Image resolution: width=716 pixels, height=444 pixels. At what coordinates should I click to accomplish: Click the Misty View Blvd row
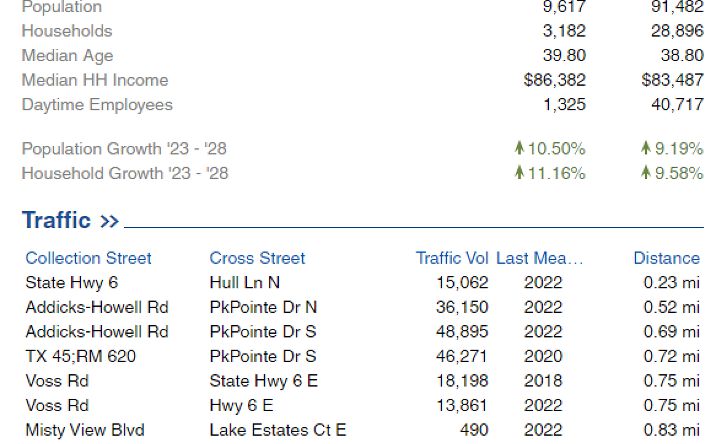[85, 430]
